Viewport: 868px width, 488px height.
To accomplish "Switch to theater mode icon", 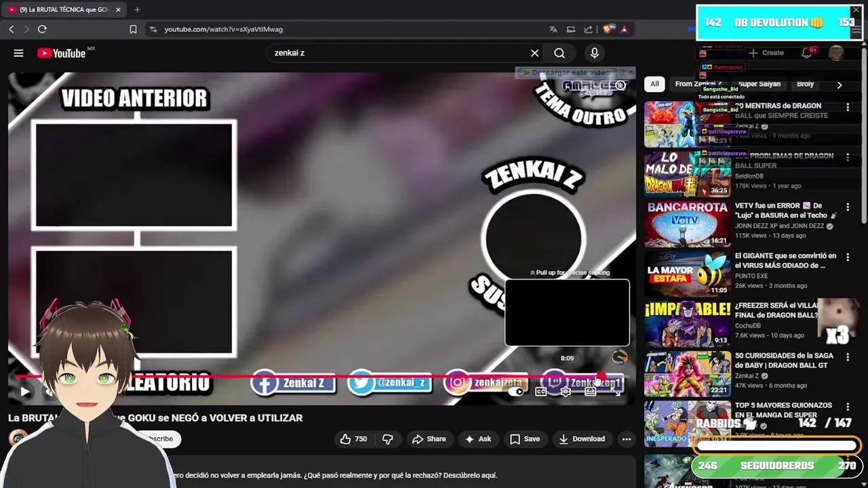I will point(591,392).
